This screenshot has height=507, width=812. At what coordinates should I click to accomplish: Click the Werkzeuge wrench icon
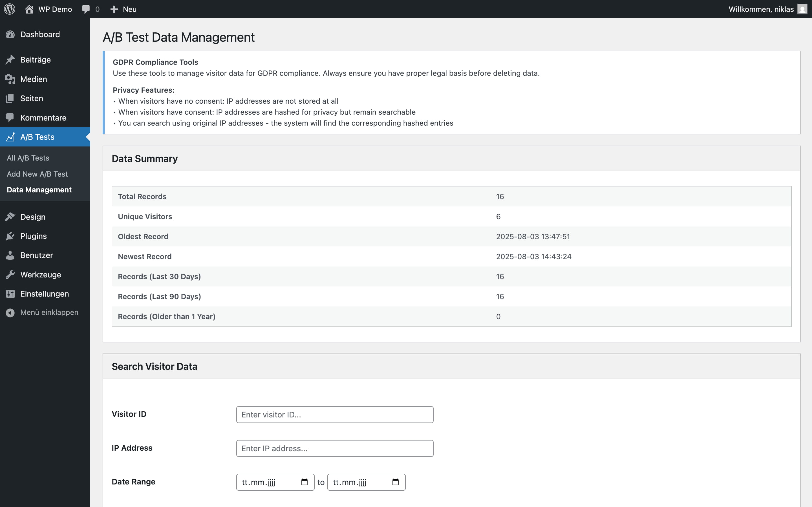pos(10,275)
